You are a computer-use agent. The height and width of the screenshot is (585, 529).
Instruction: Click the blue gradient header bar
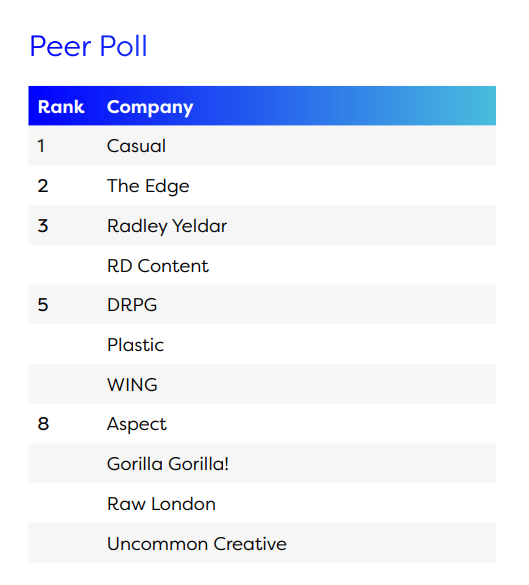pyautogui.click(x=262, y=106)
